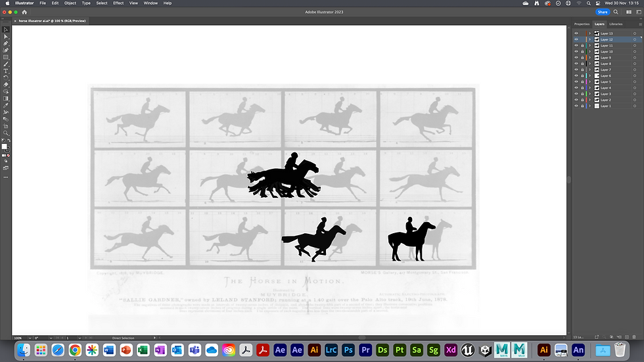Expand Layer 6 disclosure chevron
The image size is (644, 362).
pyautogui.click(x=590, y=76)
